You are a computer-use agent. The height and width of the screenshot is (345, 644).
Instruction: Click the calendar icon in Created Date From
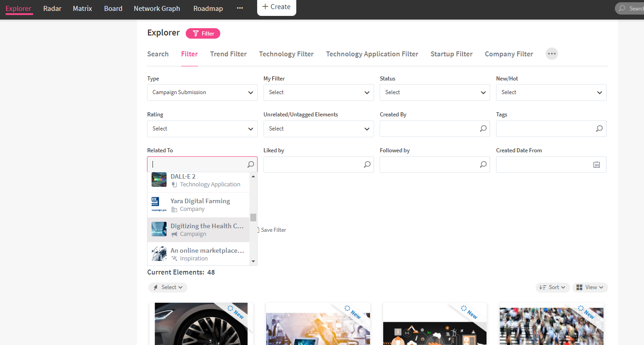tap(597, 165)
